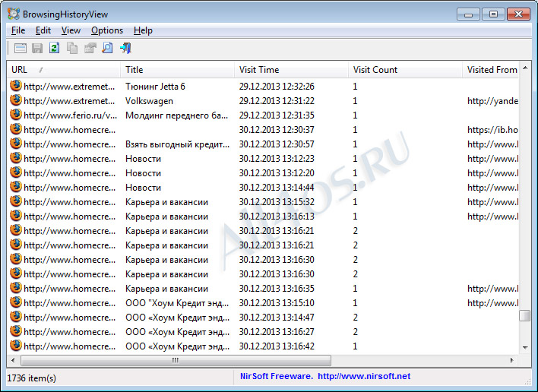538x392 pixels.
Task: Open the Help menu
Action: click(x=143, y=30)
